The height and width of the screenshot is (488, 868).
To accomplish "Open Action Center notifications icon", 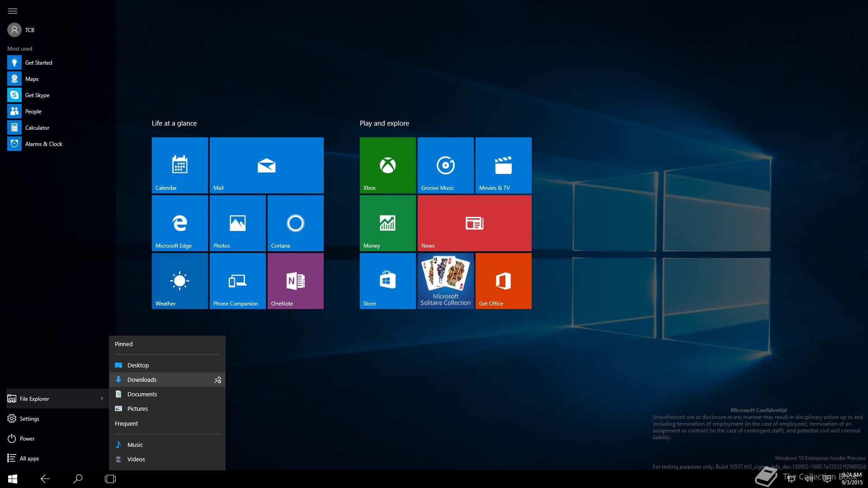I will tap(827, 479).
